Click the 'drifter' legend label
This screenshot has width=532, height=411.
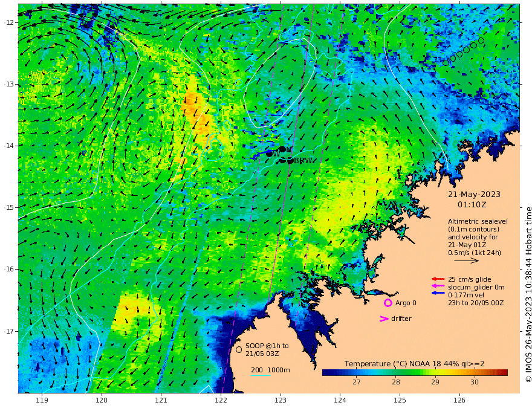coord(401,319)
